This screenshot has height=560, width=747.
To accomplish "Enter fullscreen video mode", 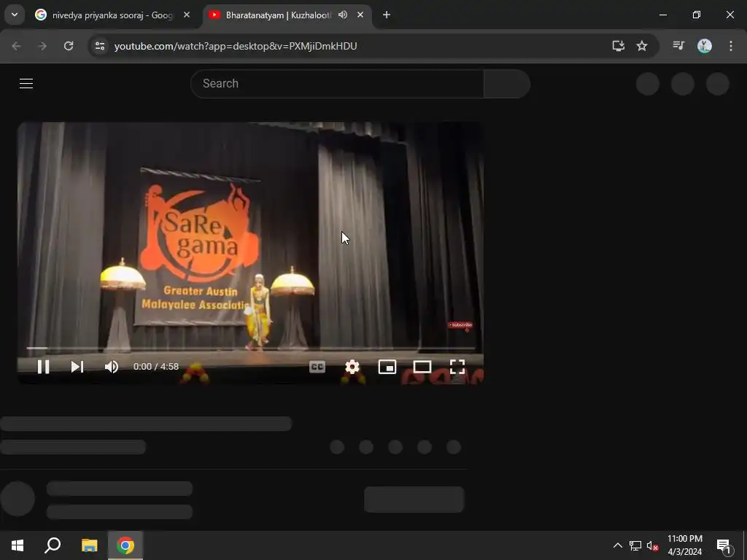I will (x=457, y=367).
